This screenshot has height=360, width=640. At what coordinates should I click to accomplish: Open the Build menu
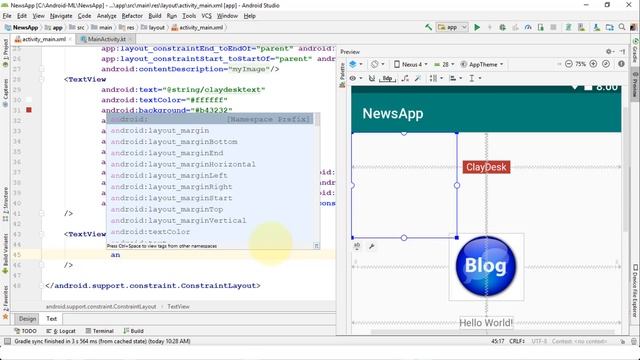point(155,16)
